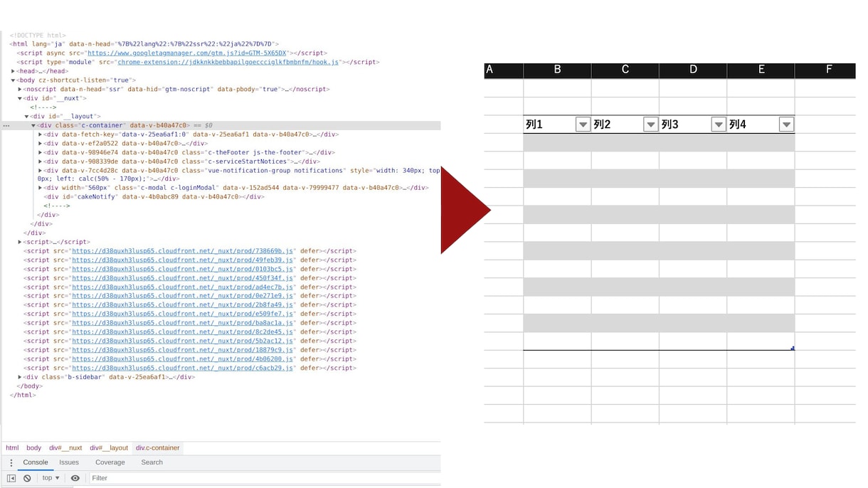This screenshot has width=868, height=488.
Task: Open the 738669b.js script link
Action: click(182, 251)
